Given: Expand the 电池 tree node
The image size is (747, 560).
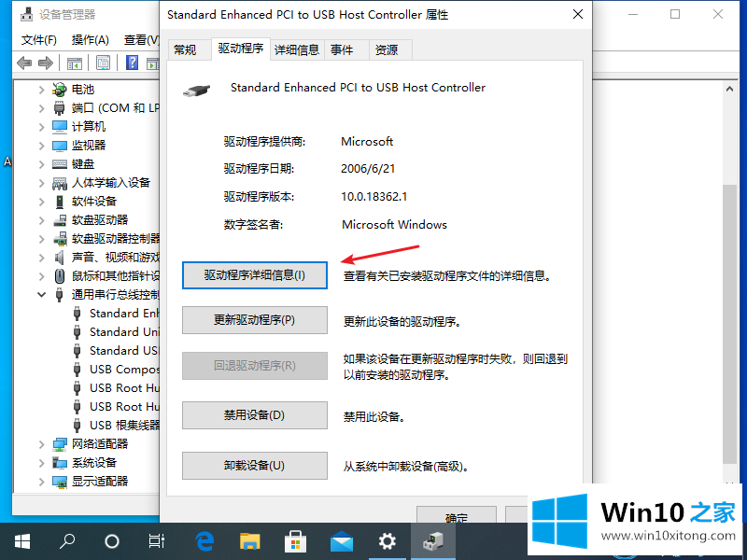Looking at the screenshot, I should coord(42,90).
